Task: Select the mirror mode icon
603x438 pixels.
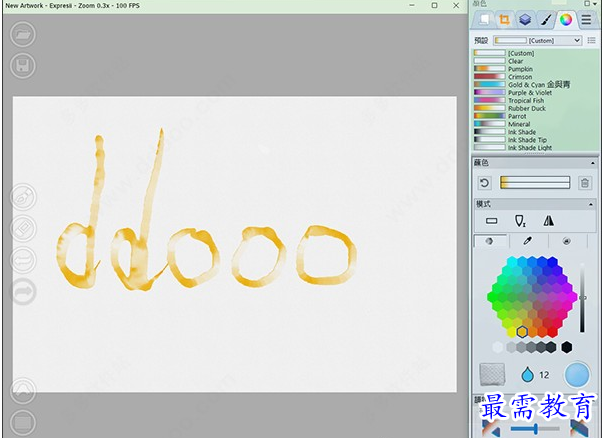Action: [548, 221]
